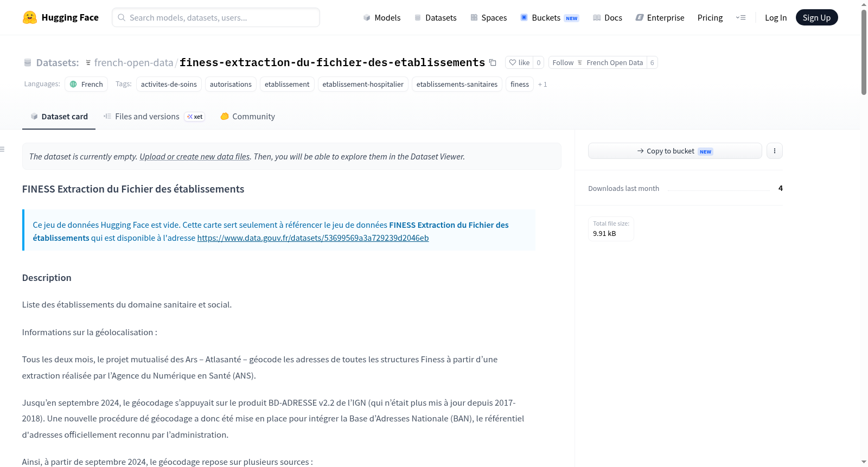868x467 pixels.
Task: Click the like count 0
Action: point(539,62)
